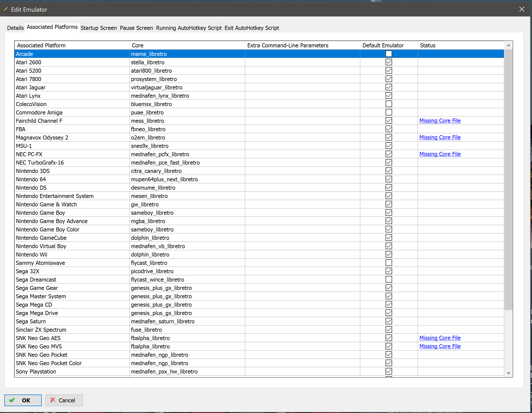Image resolution: width=532 pixels, height=413 pixels.
Task: Click the Default Emulator column header
Action: coord(389,45)
